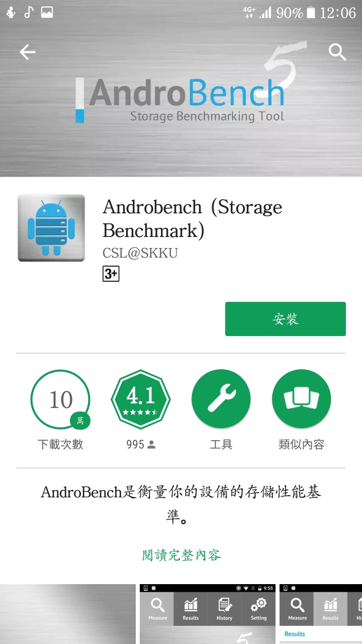Screen dimensions: 362x644
Task: Open search with the magnifier icon
Action: (x=337, y=52)
